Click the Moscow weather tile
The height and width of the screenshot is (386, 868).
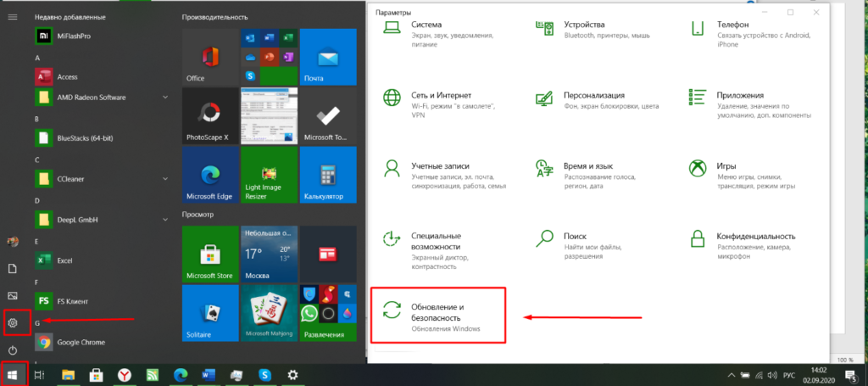[x=268, y=254]
